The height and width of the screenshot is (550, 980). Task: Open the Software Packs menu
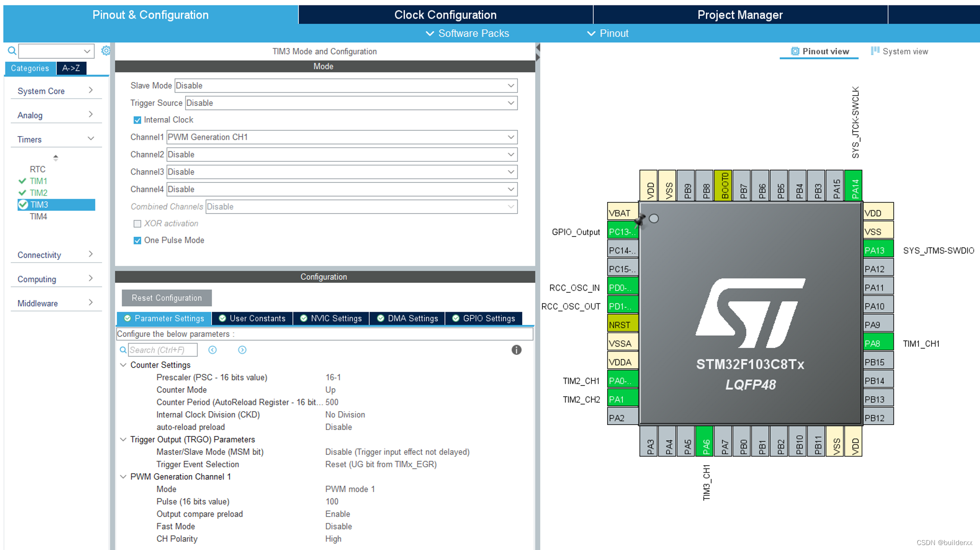467,33
